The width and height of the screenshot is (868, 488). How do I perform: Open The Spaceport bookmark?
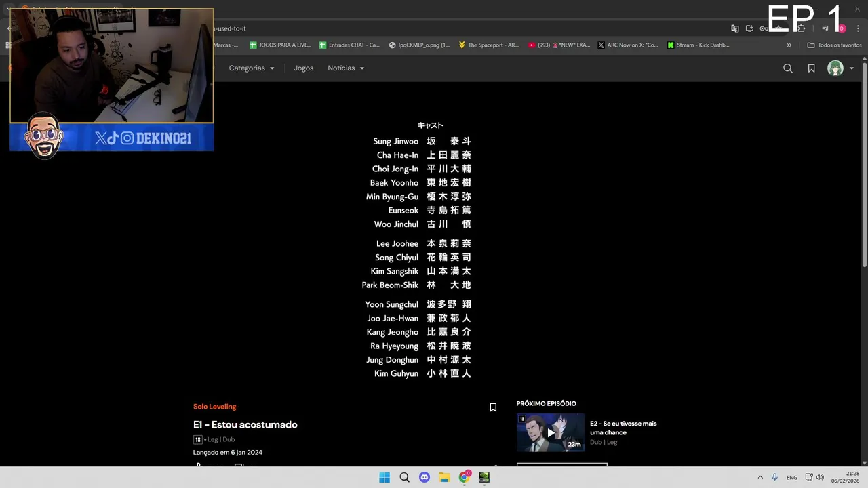click(x=488, y=45)
